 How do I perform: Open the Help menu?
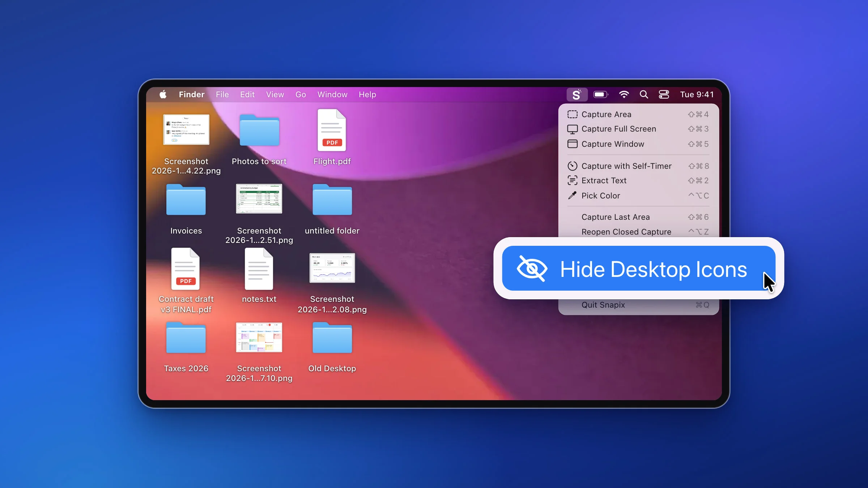pyautogui.click(x=367, y=95)
